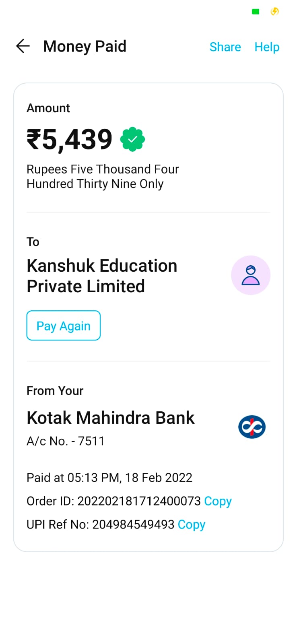This screenshot has width=297, height=644.
Task: Copy the UPI Ref No
Action: (x=192, y=524)
